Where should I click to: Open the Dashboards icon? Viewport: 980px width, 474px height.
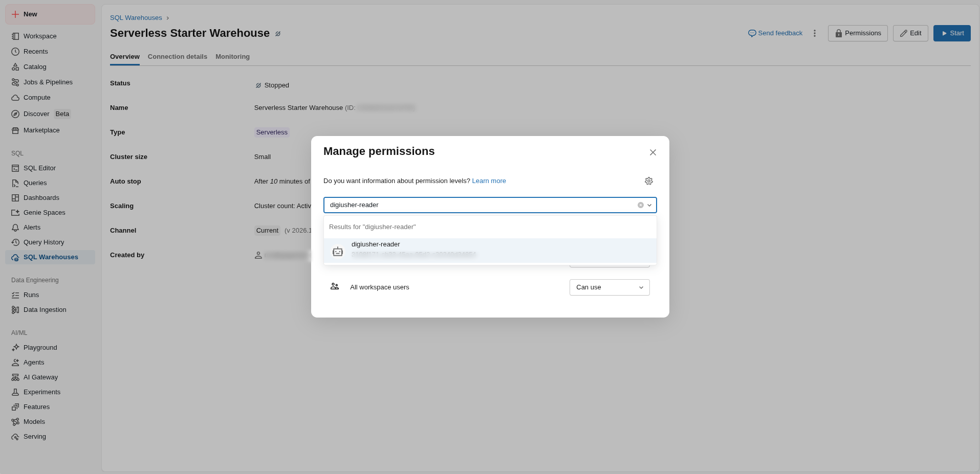[15, 198]
